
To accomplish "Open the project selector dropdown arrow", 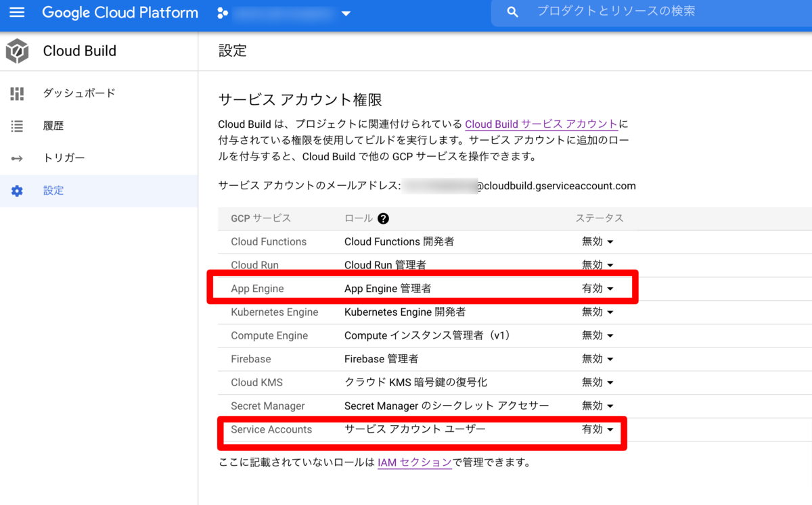I will (x=346, y=14).
